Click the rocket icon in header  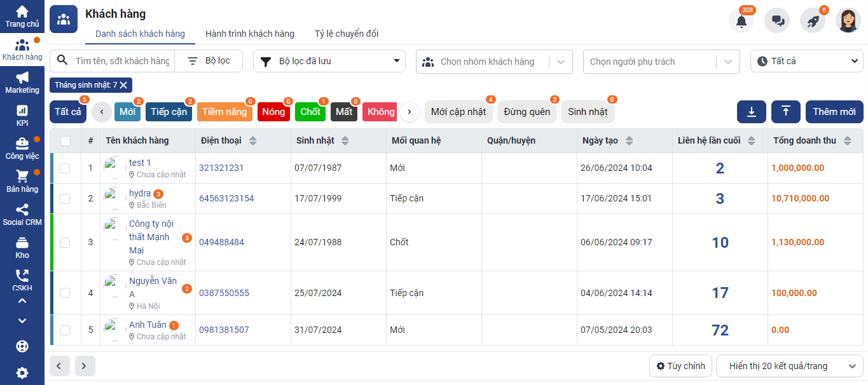click(813, 21)
